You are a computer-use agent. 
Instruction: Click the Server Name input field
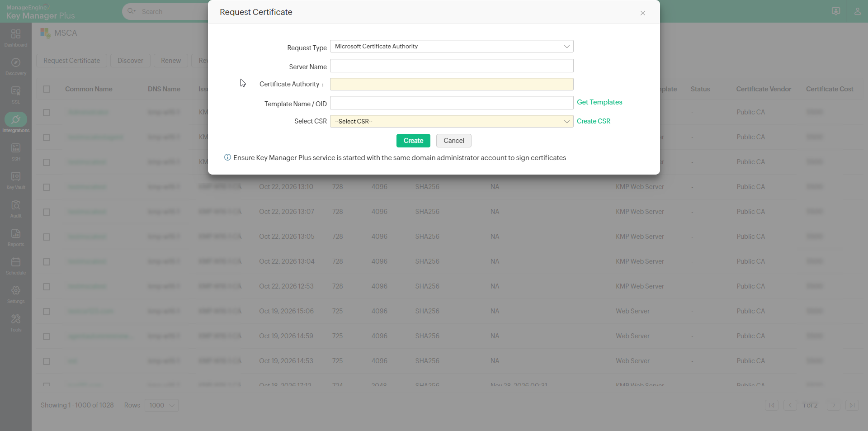pyautogui.click(x=452, y=66)
